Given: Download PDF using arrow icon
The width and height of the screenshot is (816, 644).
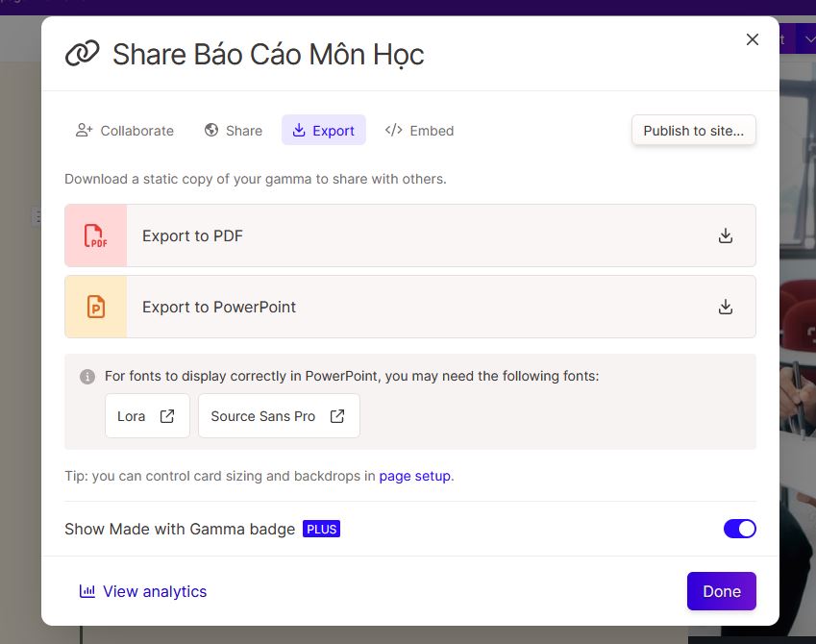Looking at the screenshot, I should (x=726, y=235).
